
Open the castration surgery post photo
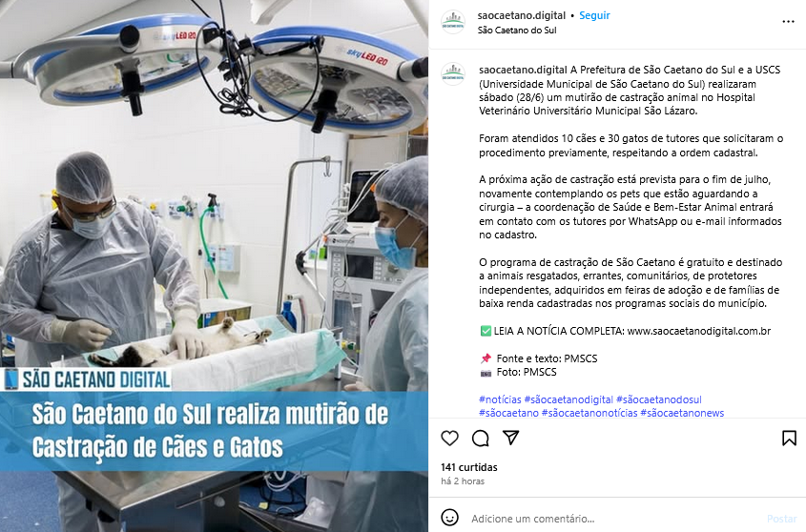[x=214, y=266]
